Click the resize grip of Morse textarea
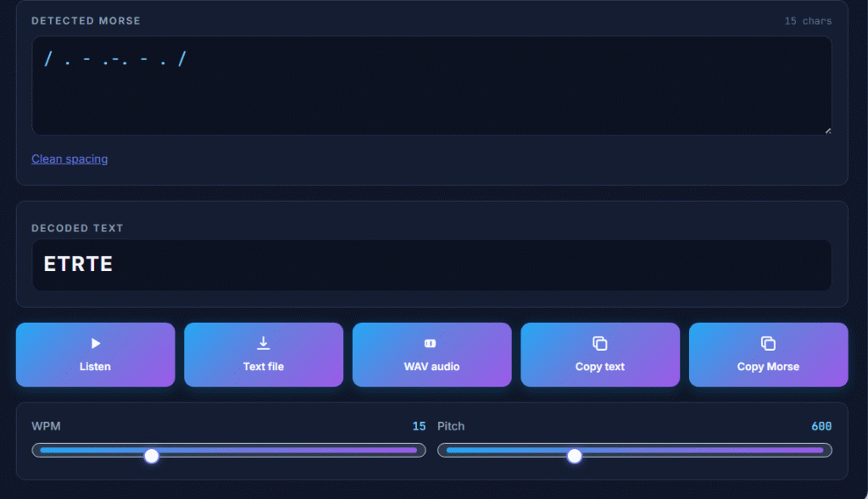 coord(828,131)
